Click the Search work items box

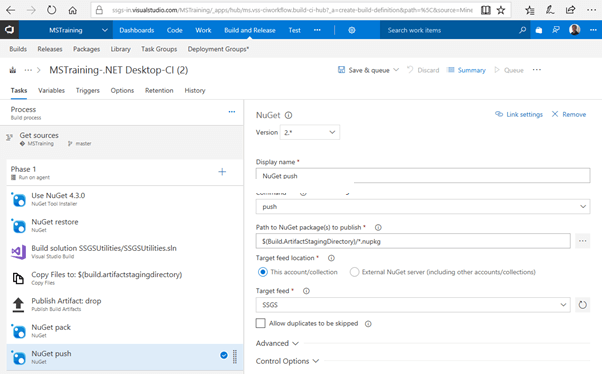[449, 30]
